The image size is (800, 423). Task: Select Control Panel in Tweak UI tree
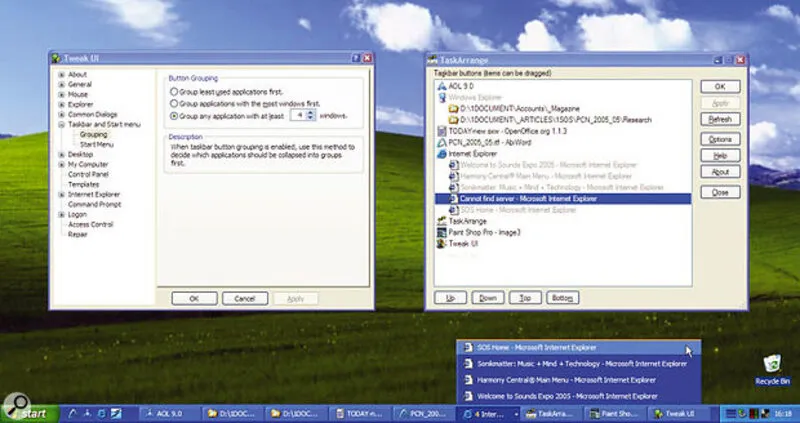point(88,175)
